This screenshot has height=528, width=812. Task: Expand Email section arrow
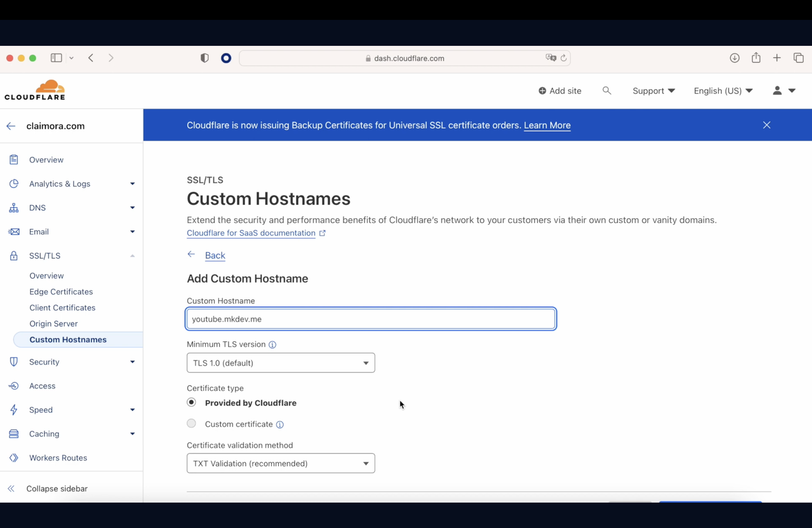[x=133, y=232]
